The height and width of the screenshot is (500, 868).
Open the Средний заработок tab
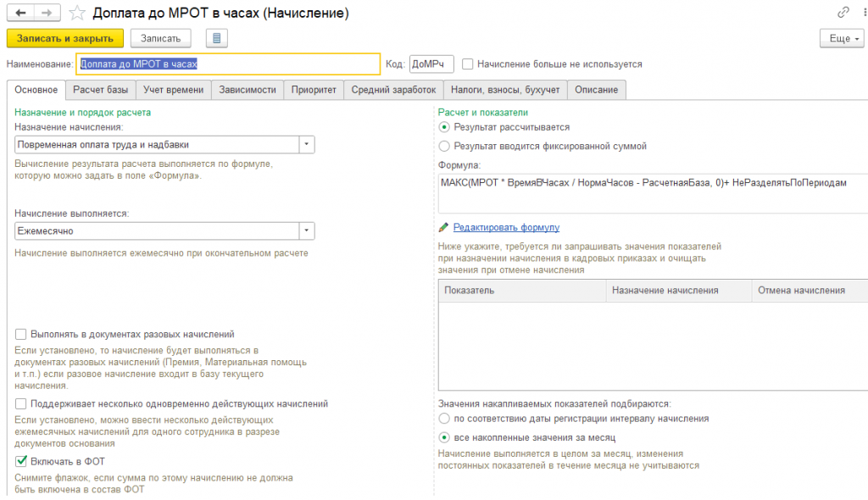coord(393,90)
